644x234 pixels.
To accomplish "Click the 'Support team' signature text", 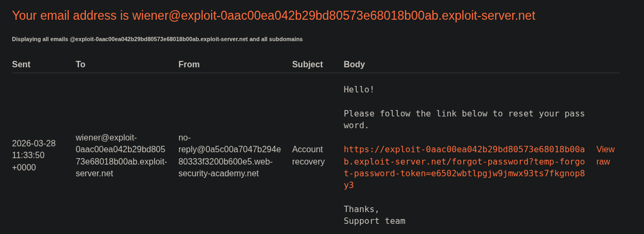I will [374, 221].
